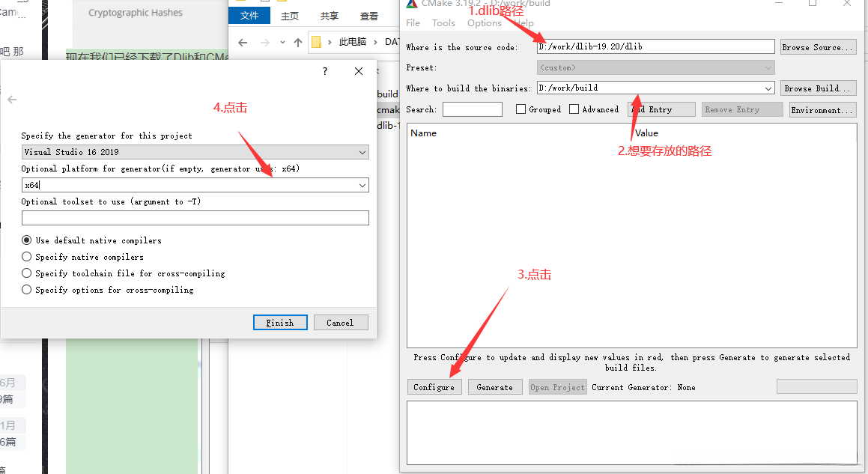Focus the Search input field
The width and height of the screenshot is (868, 474).
473,109
